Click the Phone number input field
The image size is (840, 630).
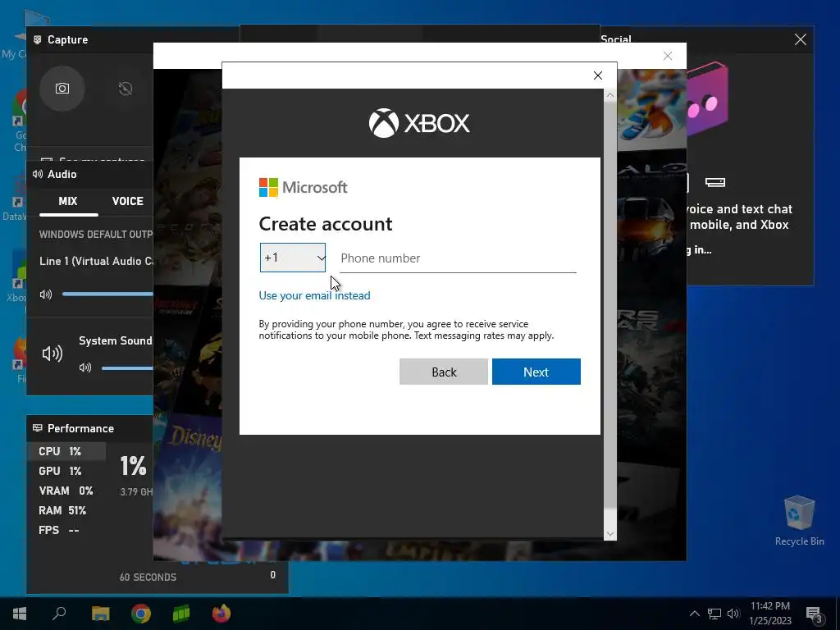click(458, 258)
